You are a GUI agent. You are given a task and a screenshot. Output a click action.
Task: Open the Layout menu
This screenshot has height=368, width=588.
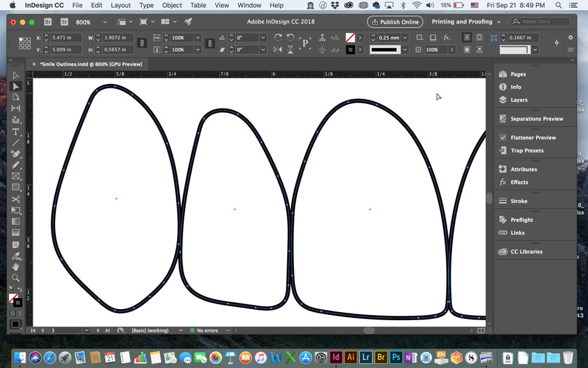[x=121, y=6]
